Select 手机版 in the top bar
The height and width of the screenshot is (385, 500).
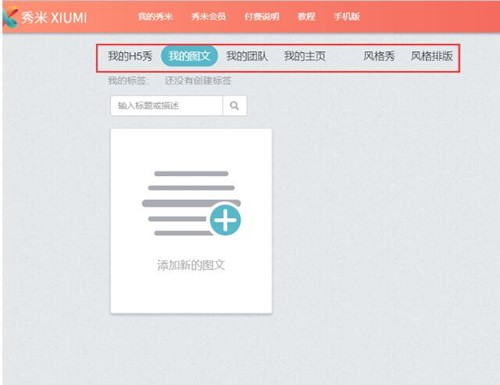tap(347, 16)
